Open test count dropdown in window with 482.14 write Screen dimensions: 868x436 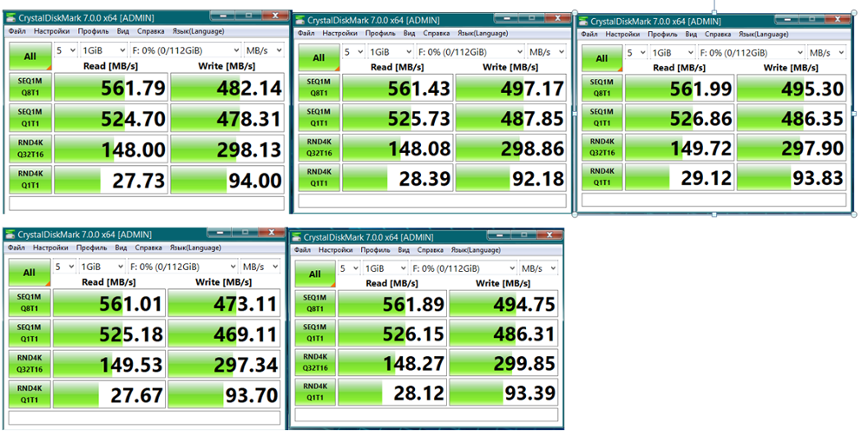[65, 50]
